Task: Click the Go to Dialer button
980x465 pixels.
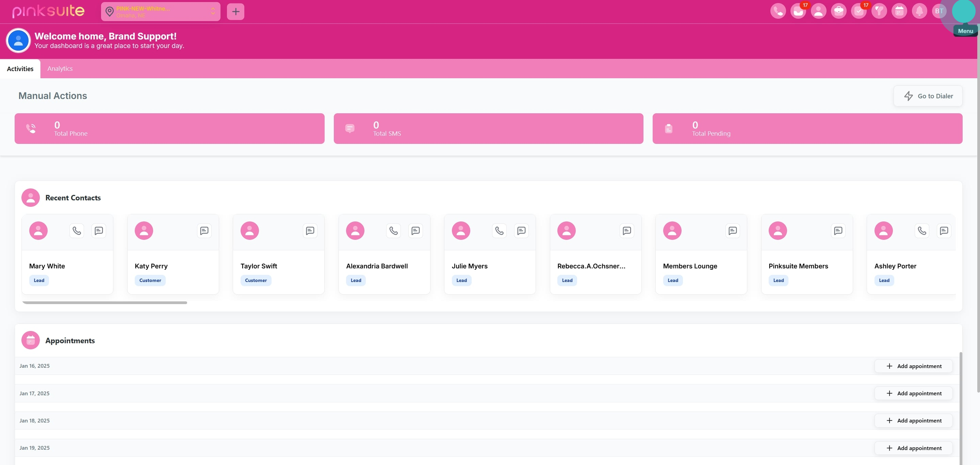Action: click(928, 96)
